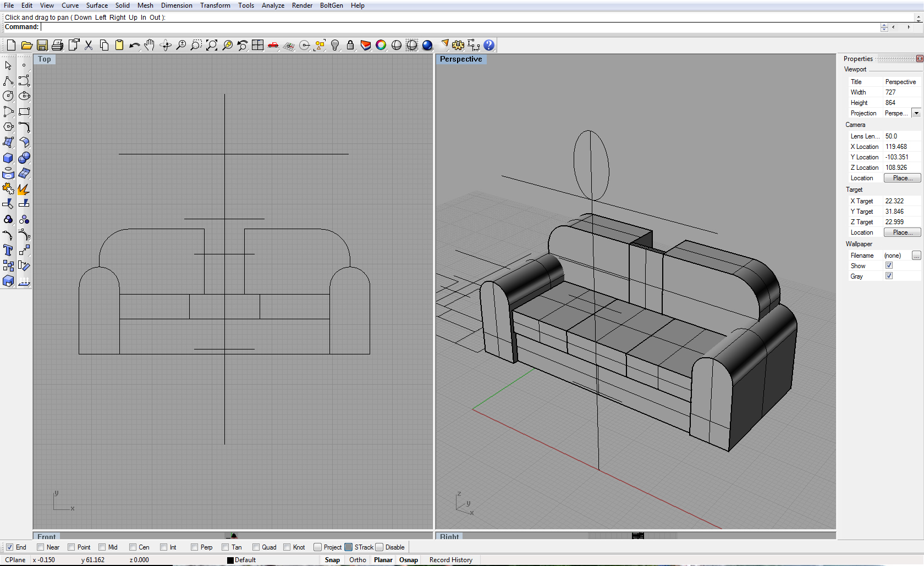Click the Zoom Extents icon

click(x=212, y=45)
